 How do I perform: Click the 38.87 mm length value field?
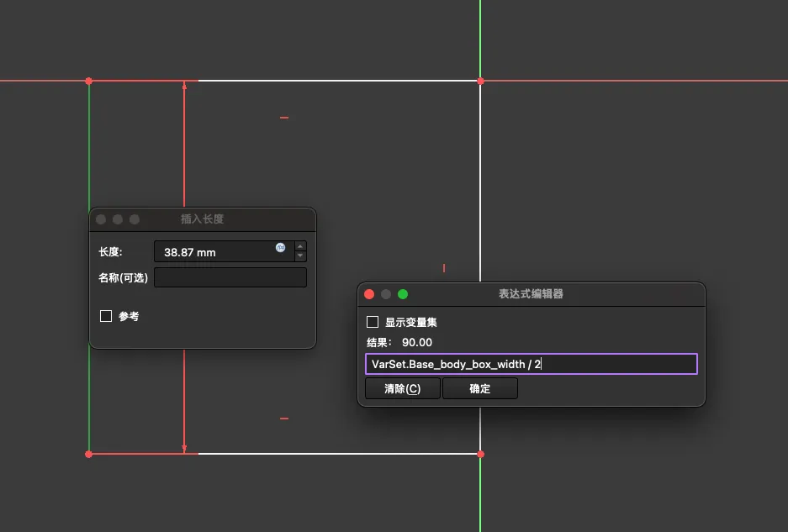pyautogui.click(x=214, y=251)
